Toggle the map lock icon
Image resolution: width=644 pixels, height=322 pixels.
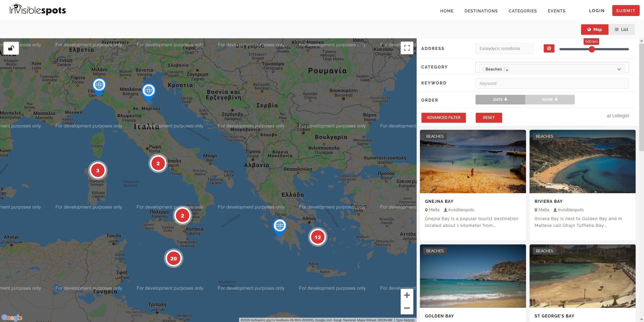click(x=11, y=48)
